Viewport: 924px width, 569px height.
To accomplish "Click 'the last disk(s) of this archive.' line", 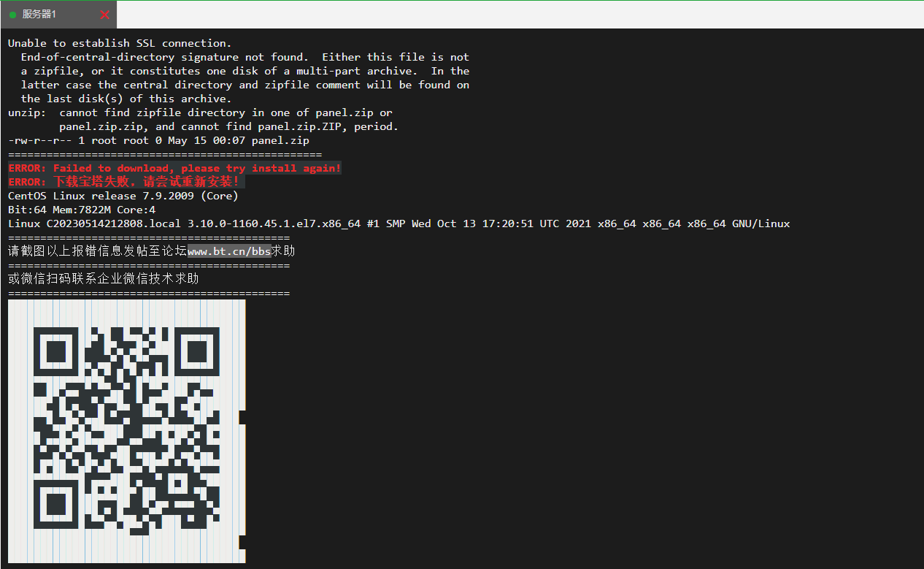I will click(x=126, y=99).
